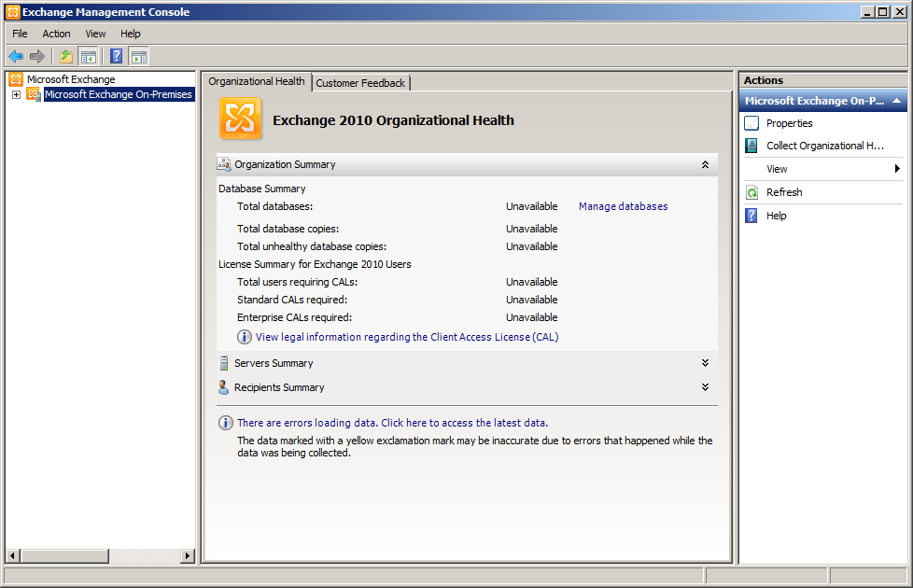Click the Collect Organizational Health icon
Image resolution: width=913 pixels, height=588 pixels.
[751, 146]
